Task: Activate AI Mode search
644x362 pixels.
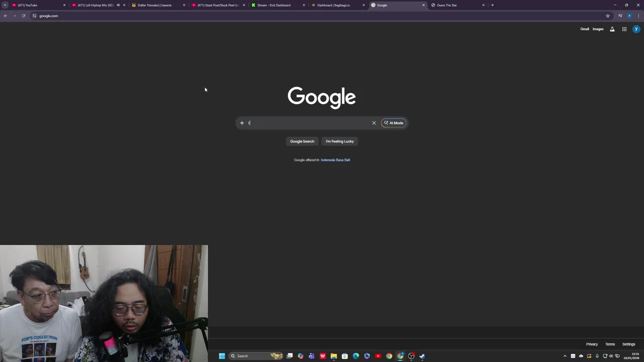Action: tap(393, 123)
